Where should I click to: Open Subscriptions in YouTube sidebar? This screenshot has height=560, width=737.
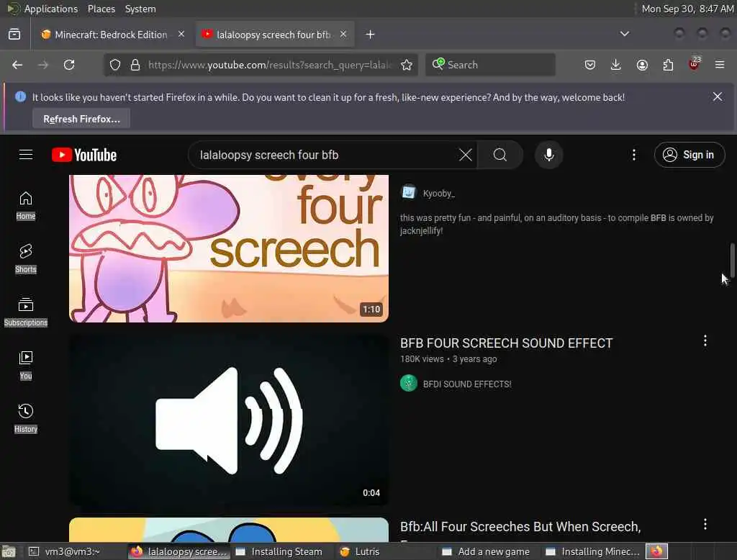click(x=26, y=312)
